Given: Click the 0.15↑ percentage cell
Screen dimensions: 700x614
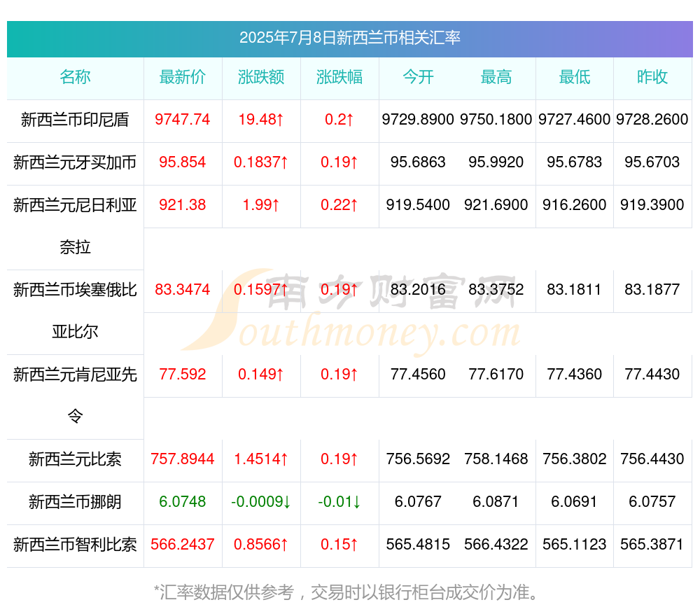Looking at the screenshot, I should 339,544.
